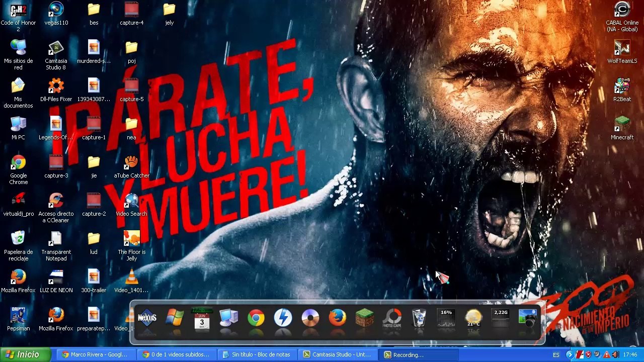Select the Video Search desktop icon
Image resolution: width=644 pixels, height=362 pixels.
(131, 205)
